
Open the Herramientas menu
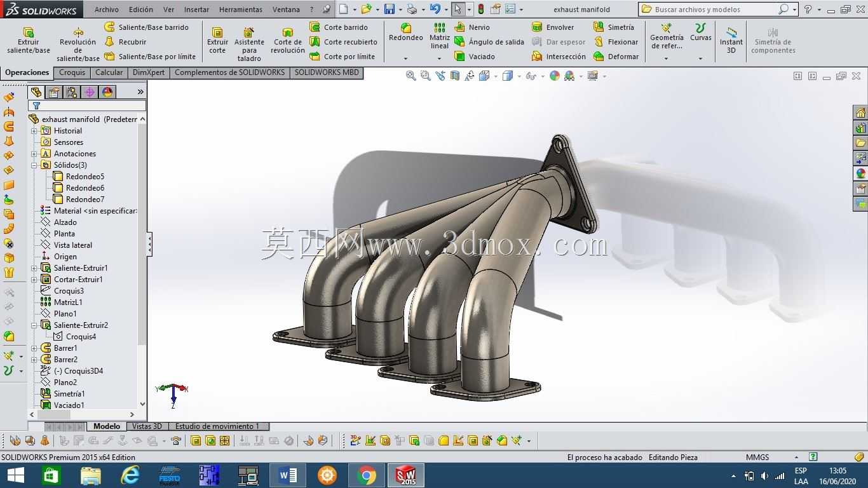click(241, 10)
